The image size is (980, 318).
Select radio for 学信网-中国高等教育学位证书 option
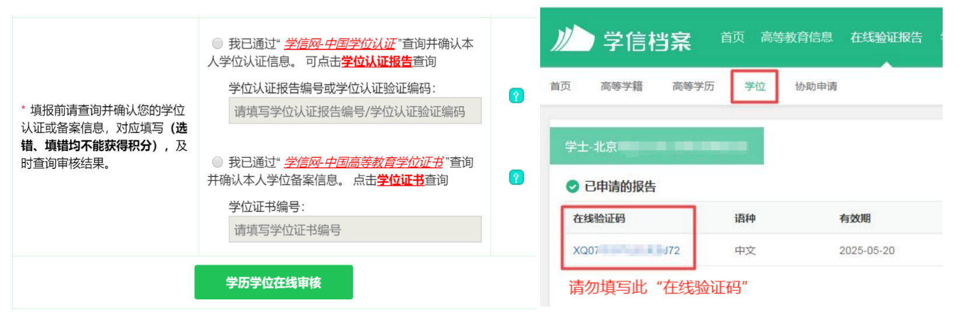point(218,162)
